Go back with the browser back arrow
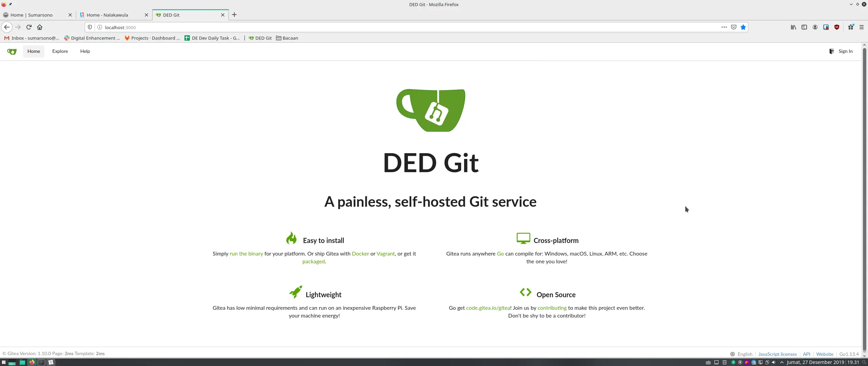This screenshot has width=868, height=366. (7, 27)
